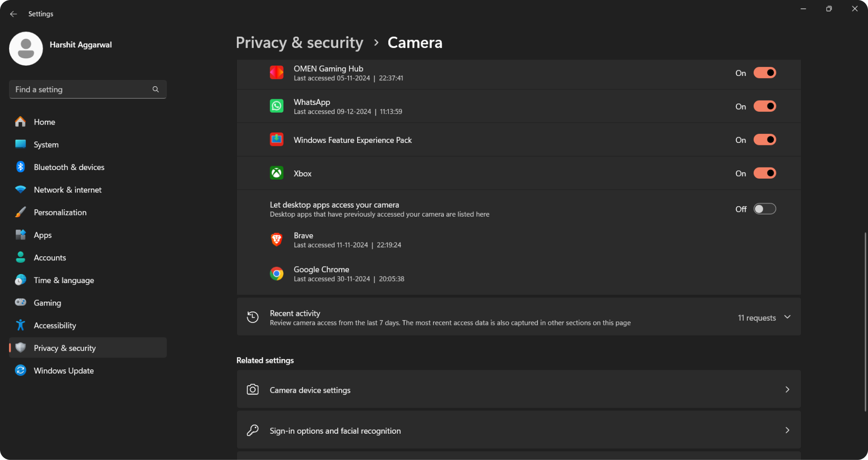Click the Brave browser icon

(277, 239)
